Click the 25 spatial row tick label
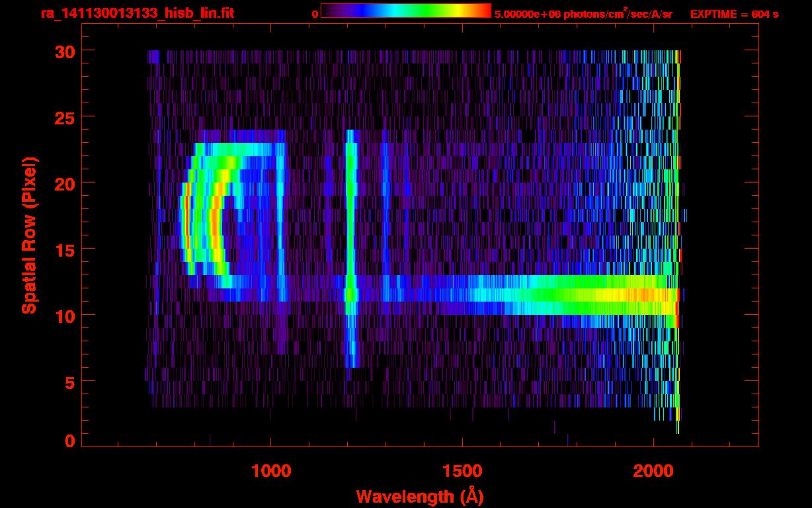Screen dimensions: 812x508 [63, 117]
